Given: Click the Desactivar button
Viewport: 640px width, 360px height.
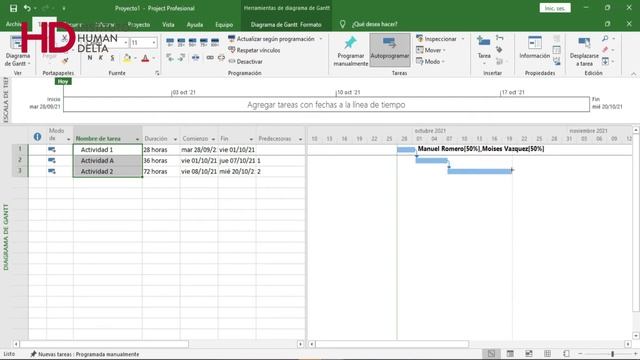Looking at the screenshot, I should coord(245,62).
